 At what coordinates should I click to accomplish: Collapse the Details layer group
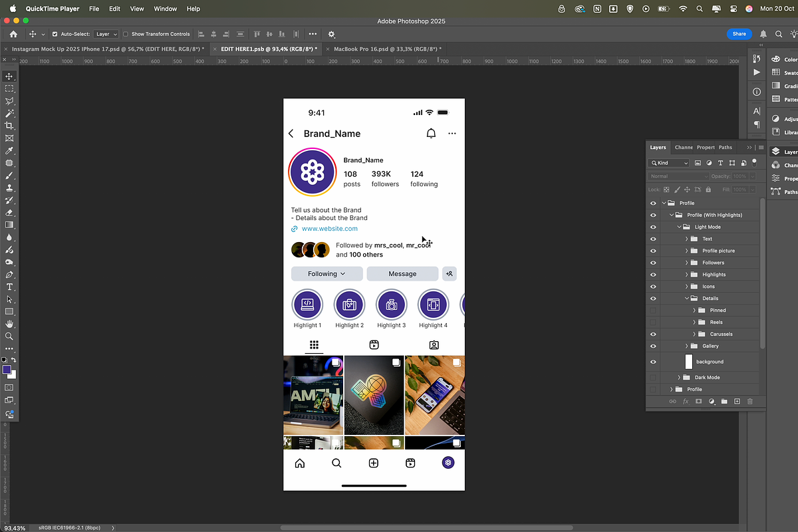pyautogui.click(x=687, y=299)
